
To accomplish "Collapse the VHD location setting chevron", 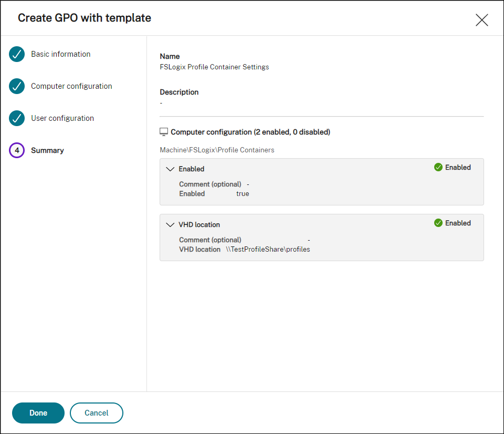I will coord(170,225).
